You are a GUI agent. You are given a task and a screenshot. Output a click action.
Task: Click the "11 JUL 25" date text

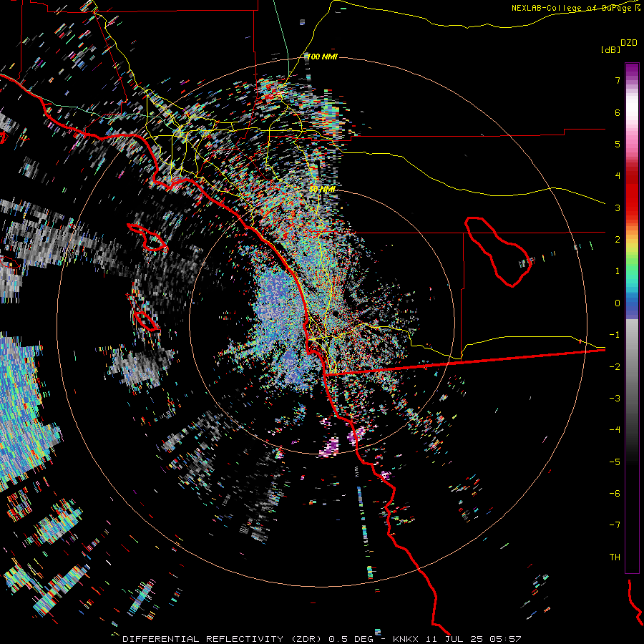(454, 639)
